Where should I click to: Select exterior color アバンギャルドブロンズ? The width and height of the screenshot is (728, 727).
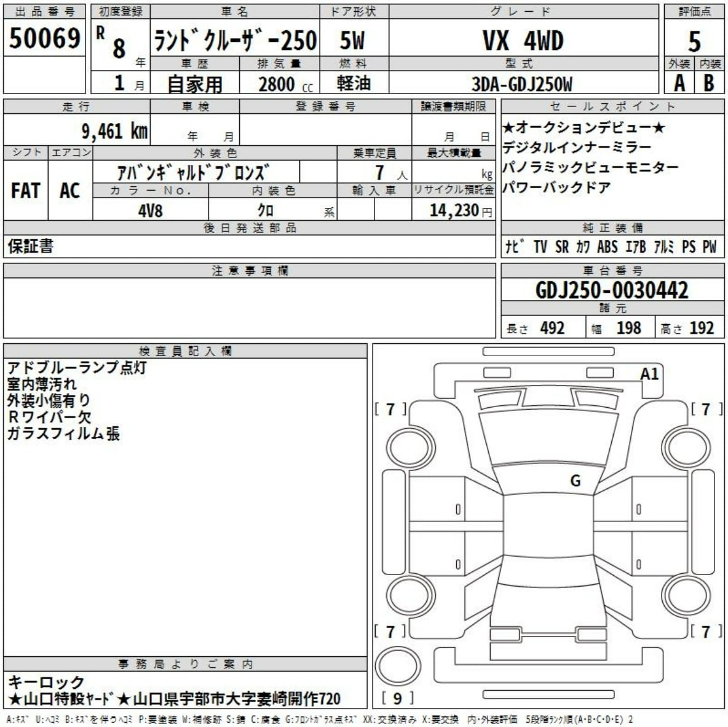tap(192, 172)
